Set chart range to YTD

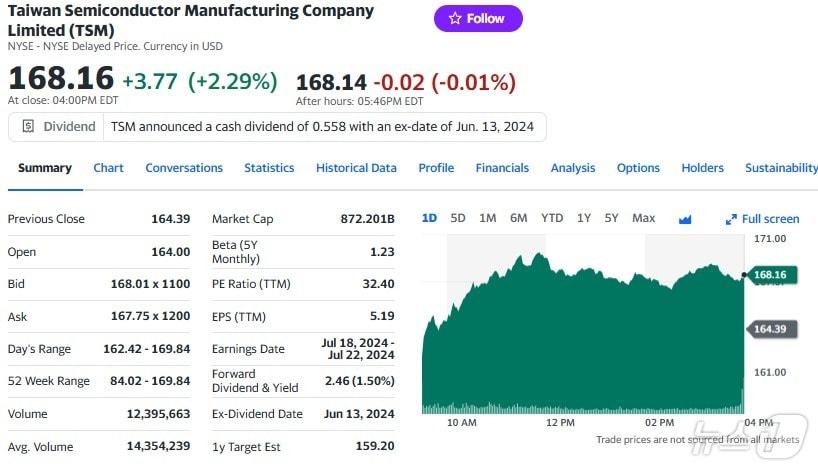click(552, 218)
